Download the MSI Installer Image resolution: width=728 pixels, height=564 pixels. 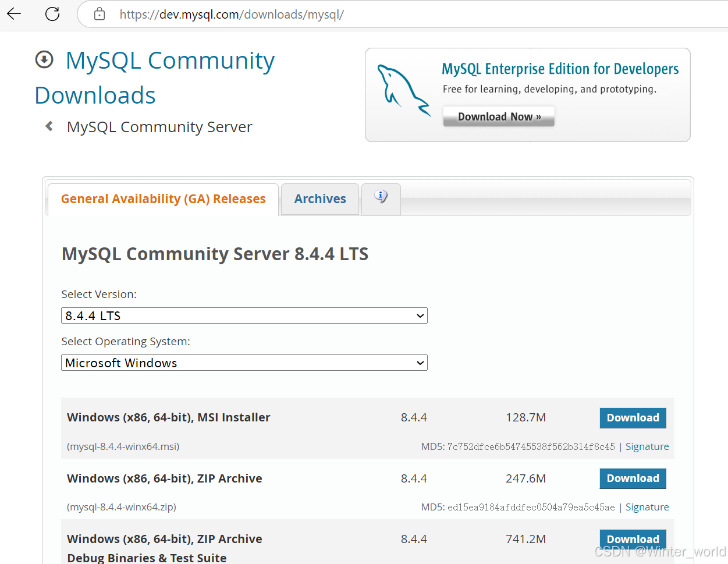[x=633, y=418]
